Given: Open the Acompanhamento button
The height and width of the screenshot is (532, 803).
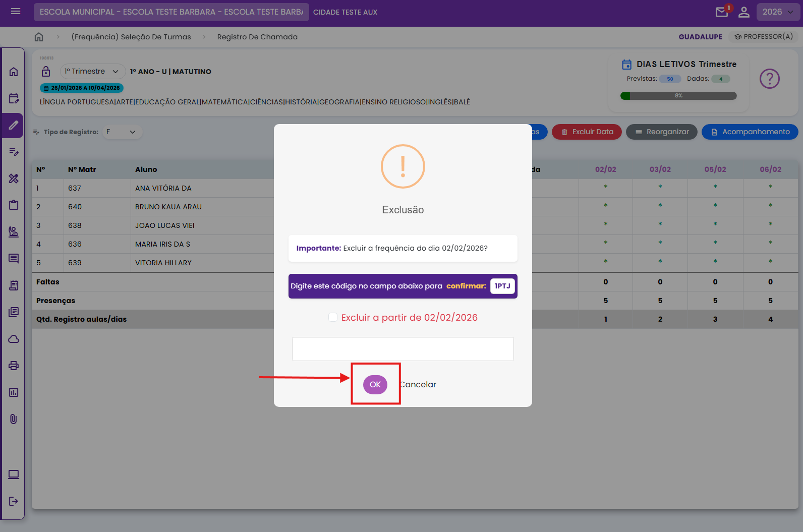Looking at the screenshot, I should (750, 132).
